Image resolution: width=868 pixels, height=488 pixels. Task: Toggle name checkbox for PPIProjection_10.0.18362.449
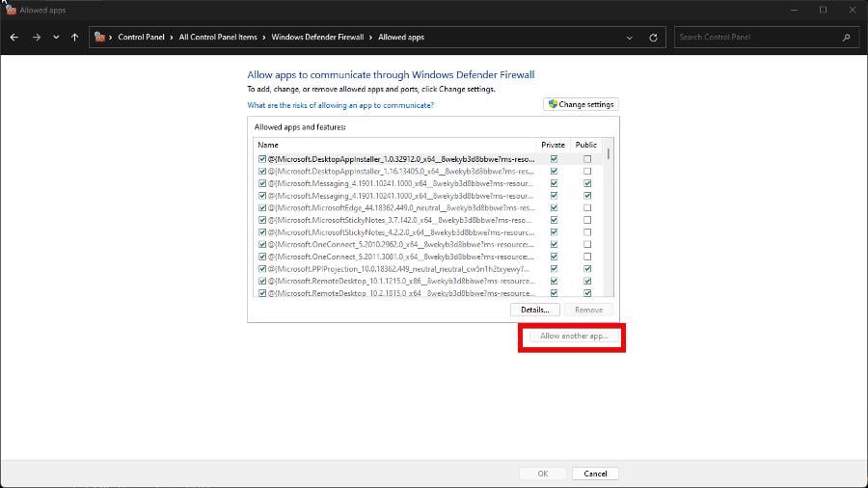(x=262, y=269)
